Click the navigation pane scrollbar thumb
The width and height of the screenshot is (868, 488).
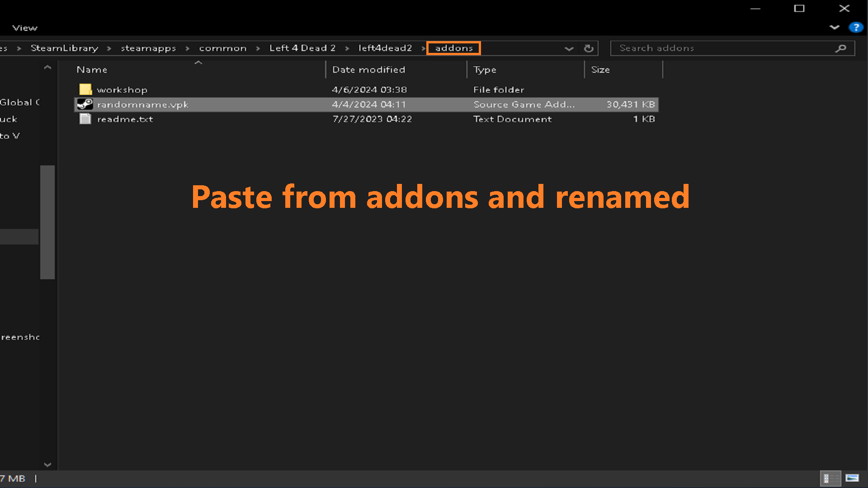47,222
